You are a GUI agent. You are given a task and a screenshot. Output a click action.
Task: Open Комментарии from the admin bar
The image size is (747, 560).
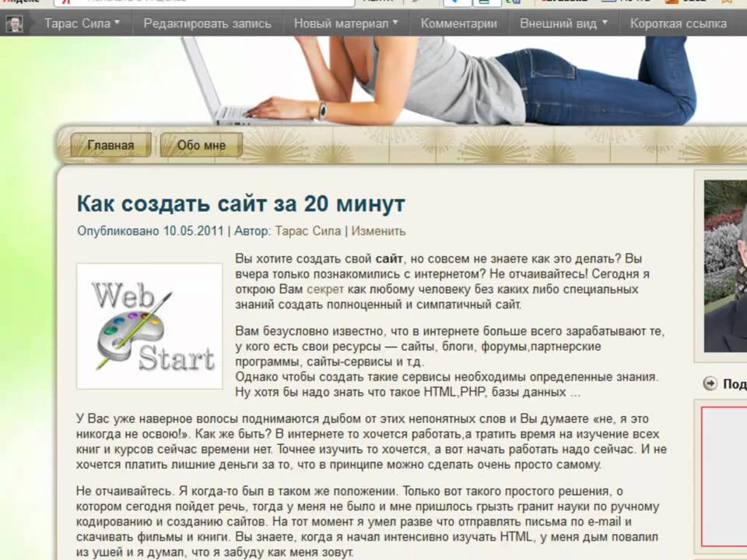coord(459,23)
